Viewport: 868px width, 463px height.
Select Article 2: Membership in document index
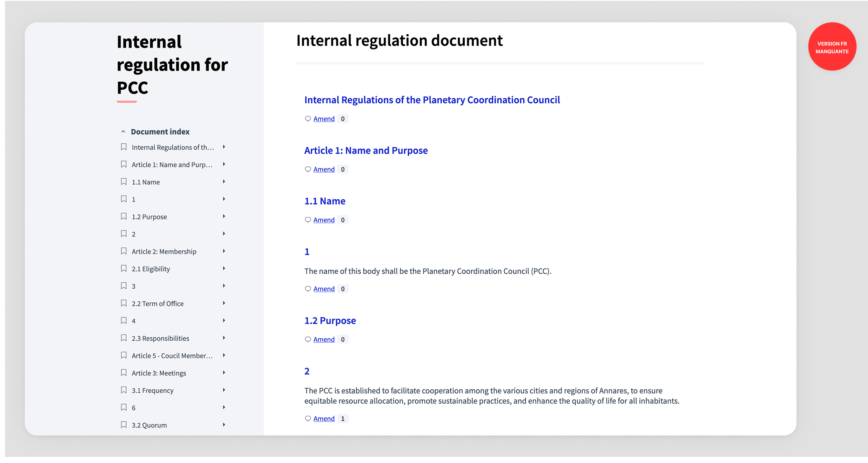[x=164, y=252]
